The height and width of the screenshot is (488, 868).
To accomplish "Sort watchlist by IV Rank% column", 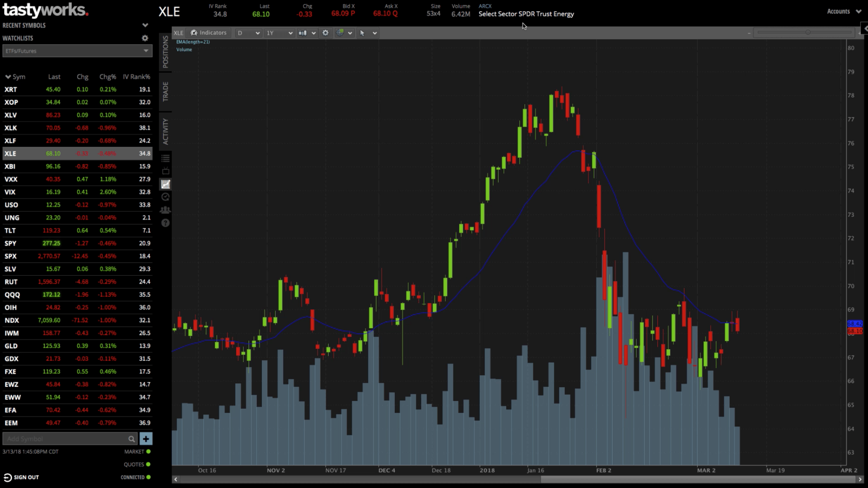I will pyautogui.click(x=136, y=77).
